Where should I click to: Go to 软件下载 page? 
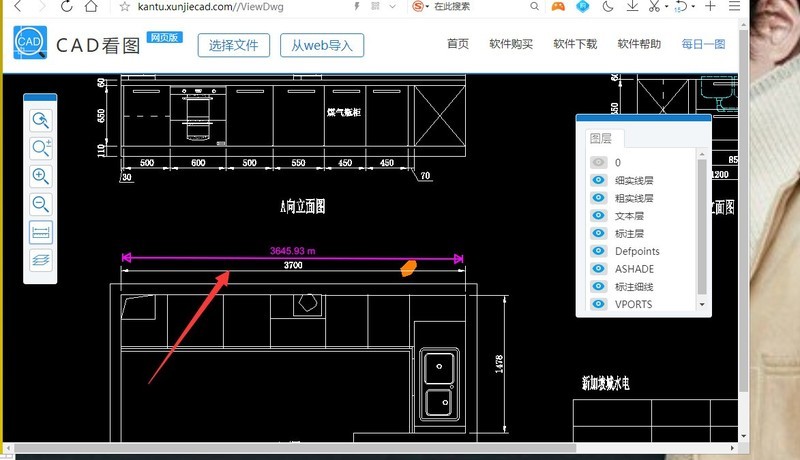click(575, 44)
